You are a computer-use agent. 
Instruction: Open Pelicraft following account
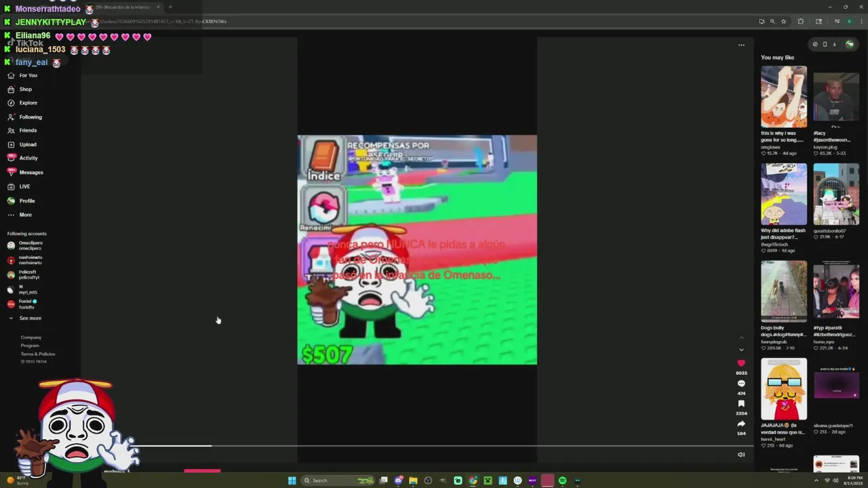click(24, 274)
